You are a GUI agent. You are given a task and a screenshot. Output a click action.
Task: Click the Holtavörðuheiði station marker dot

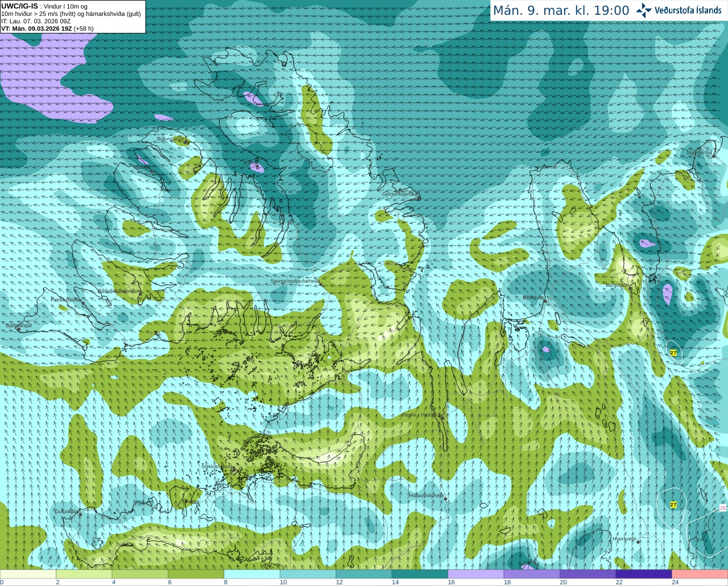coord(445,499)
